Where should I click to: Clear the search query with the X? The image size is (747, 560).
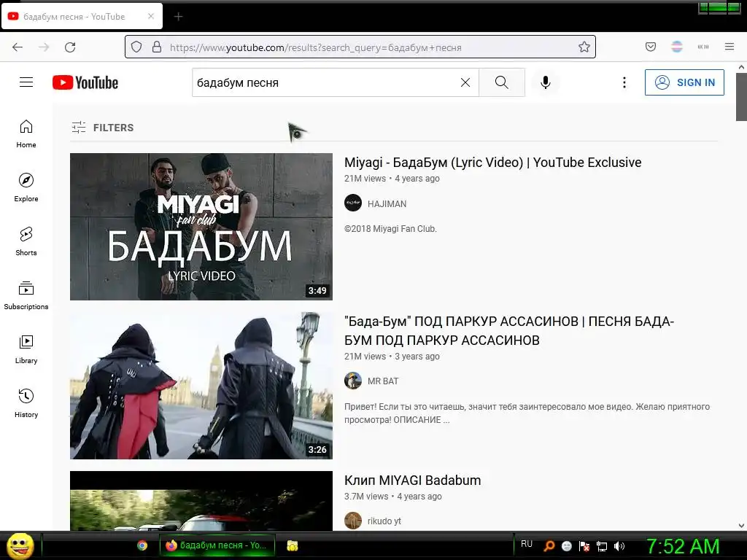tap(465, 82)
